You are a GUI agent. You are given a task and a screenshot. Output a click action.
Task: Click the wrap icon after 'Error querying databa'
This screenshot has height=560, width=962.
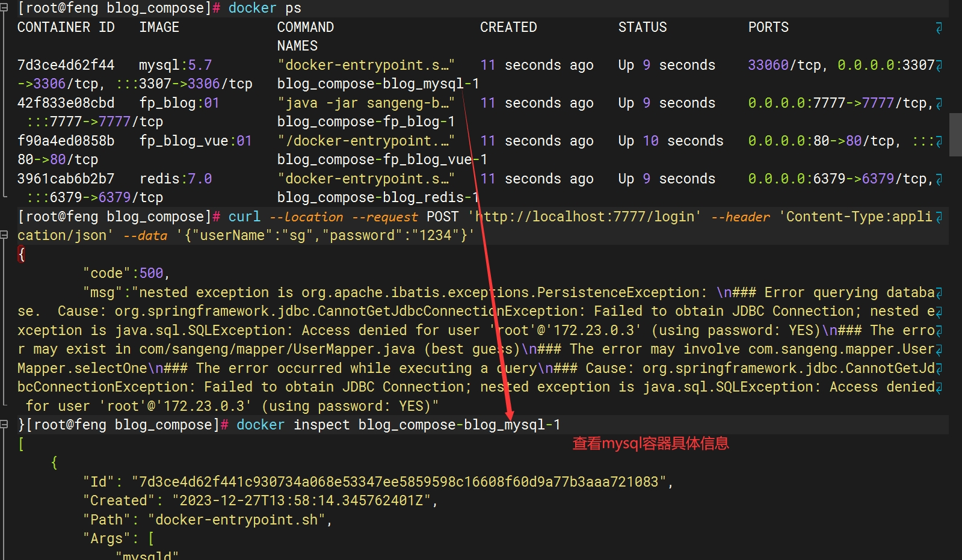pyautogui.click(x=939, y=293)
